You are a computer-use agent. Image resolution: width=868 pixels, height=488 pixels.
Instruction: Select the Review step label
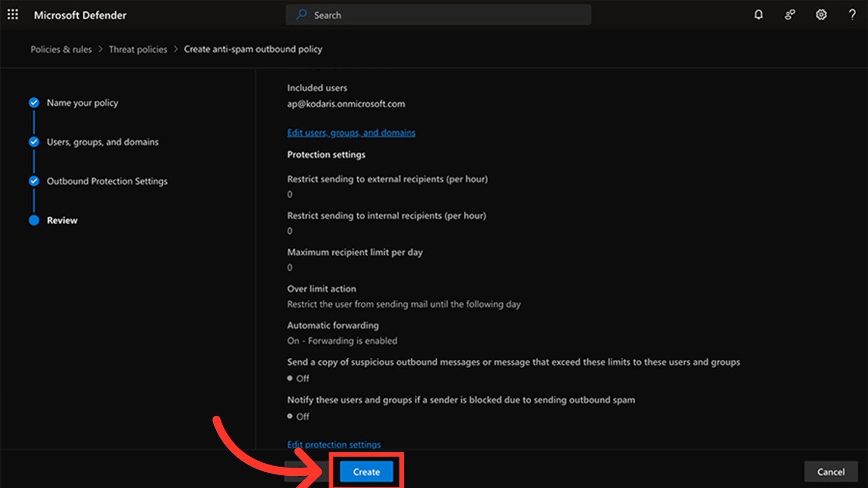(x=62, y=221)
